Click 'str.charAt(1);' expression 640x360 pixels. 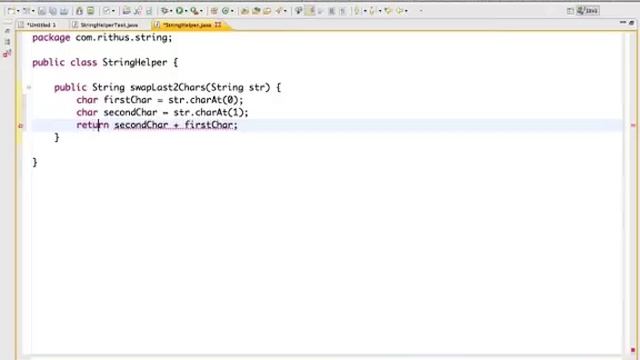[x=211, y=112]
